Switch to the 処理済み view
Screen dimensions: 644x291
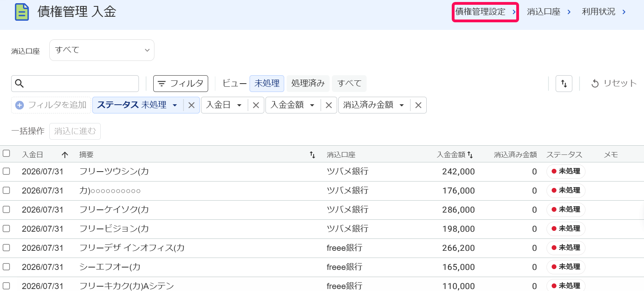coord(308,84)
